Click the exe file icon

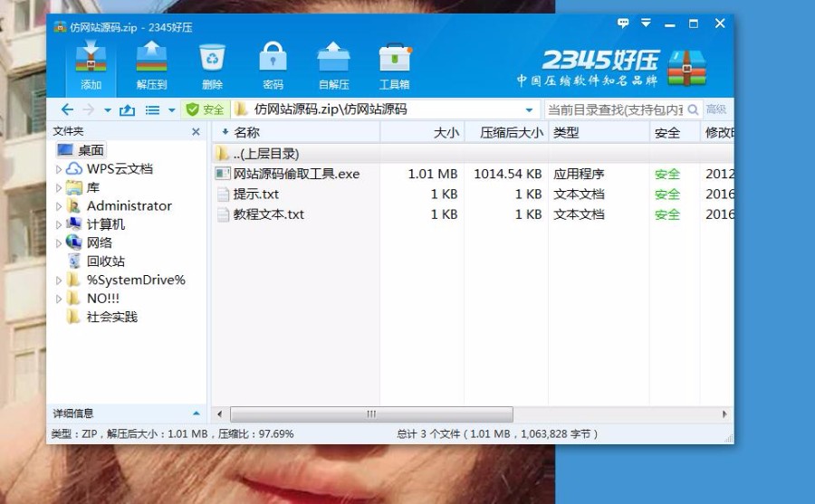(x=223, y=174)
